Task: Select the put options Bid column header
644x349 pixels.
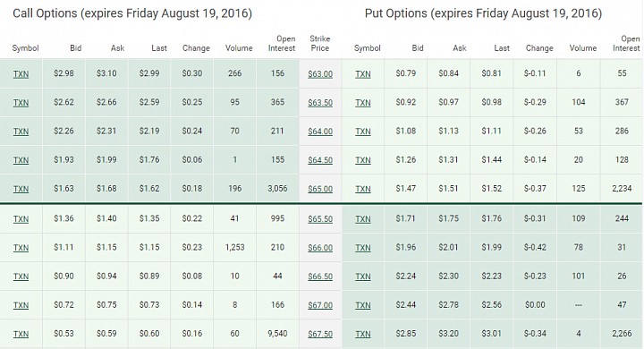Action: pos(418,48)
